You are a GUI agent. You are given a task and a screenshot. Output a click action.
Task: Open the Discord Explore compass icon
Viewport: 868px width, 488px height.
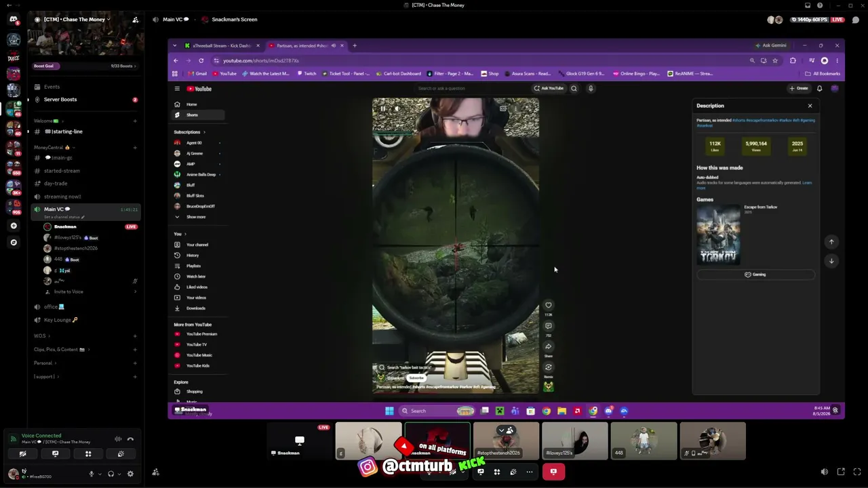pyautogui.click(x=14, y=242)
